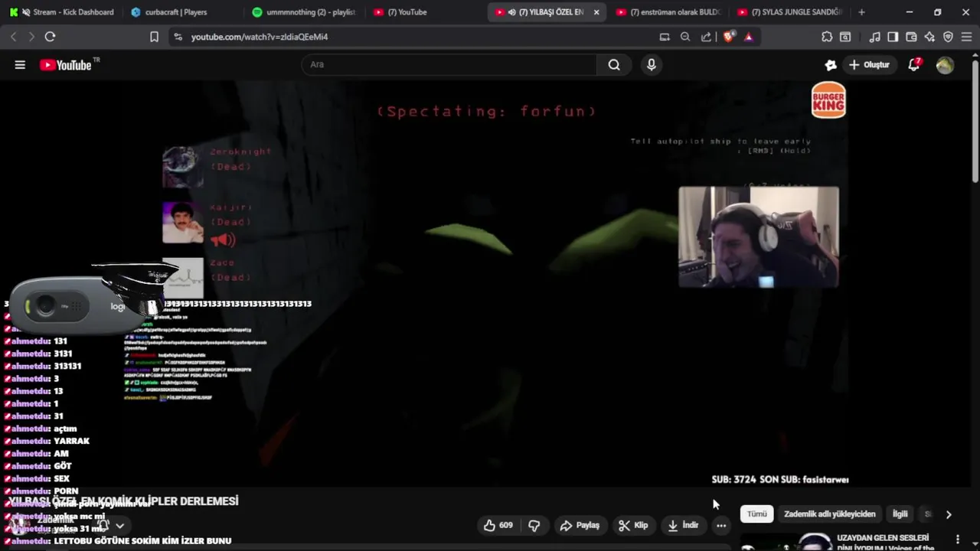The height and width of the screenshot is (551, 980).
Task: Open the zoom level magnifier icon
Action: 685,37
